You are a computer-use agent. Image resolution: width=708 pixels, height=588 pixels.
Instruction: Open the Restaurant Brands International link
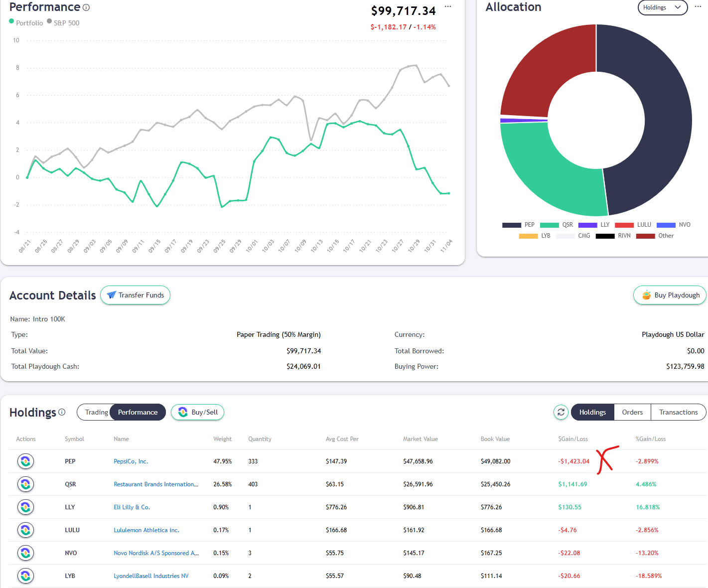tap(156, 484)
